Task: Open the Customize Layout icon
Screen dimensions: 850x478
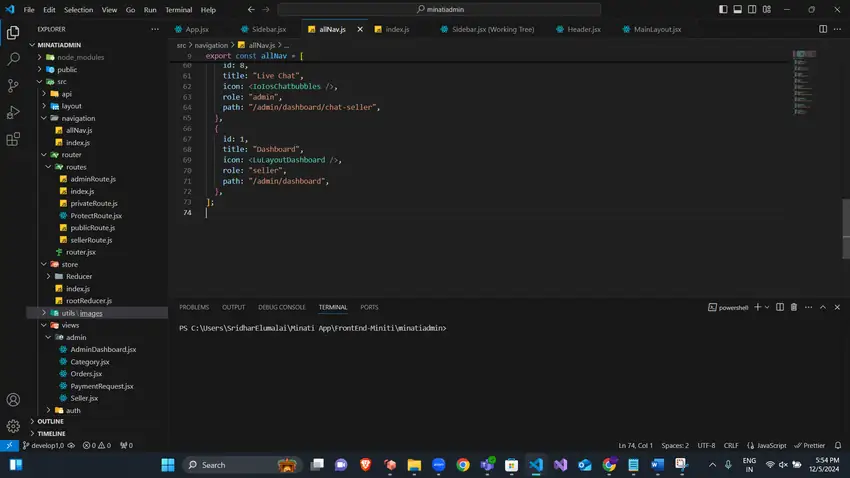Action: (x=767, y=9)
